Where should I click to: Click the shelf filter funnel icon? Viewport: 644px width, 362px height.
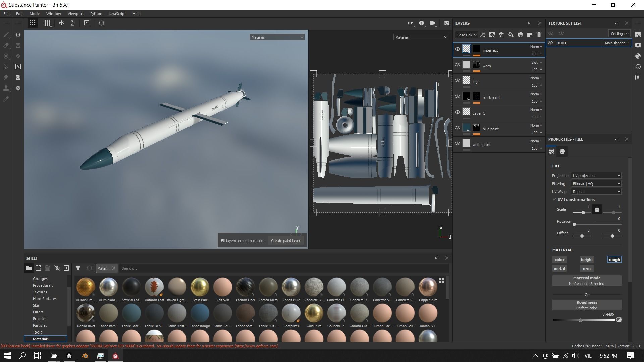coord(78,268)
